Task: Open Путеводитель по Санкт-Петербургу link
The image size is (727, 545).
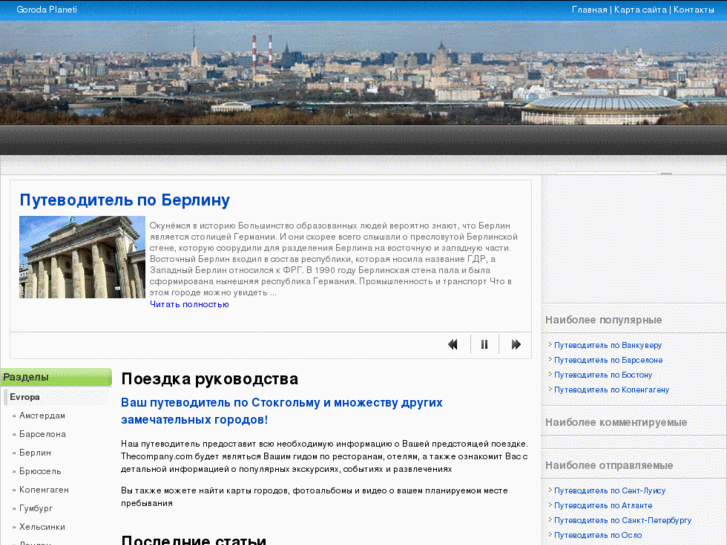Action: (622, 520)
